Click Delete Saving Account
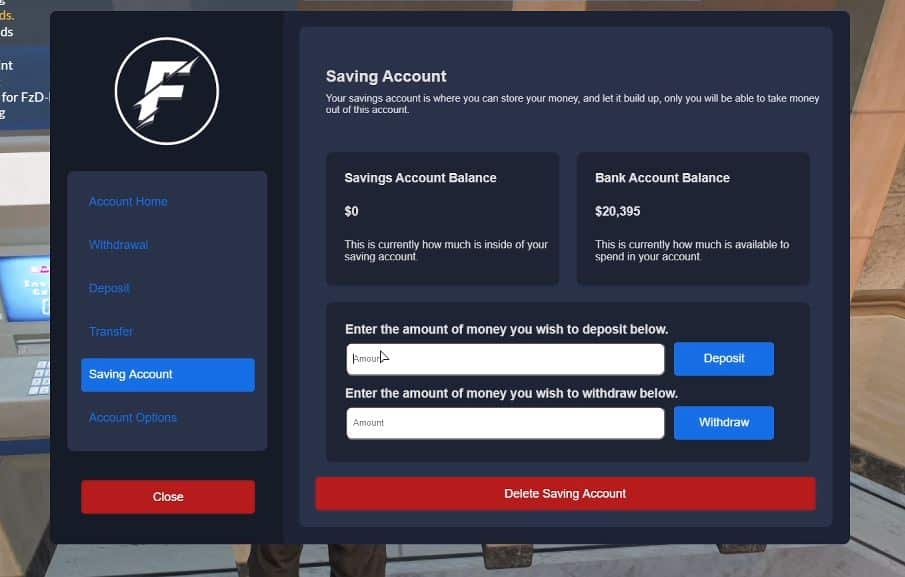Viewport: 905px width, 577px height. pyautogui.click(x=565, y=493)
